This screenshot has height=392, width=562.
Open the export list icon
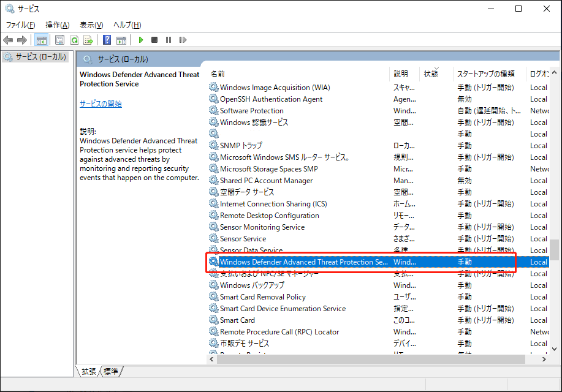88,39
